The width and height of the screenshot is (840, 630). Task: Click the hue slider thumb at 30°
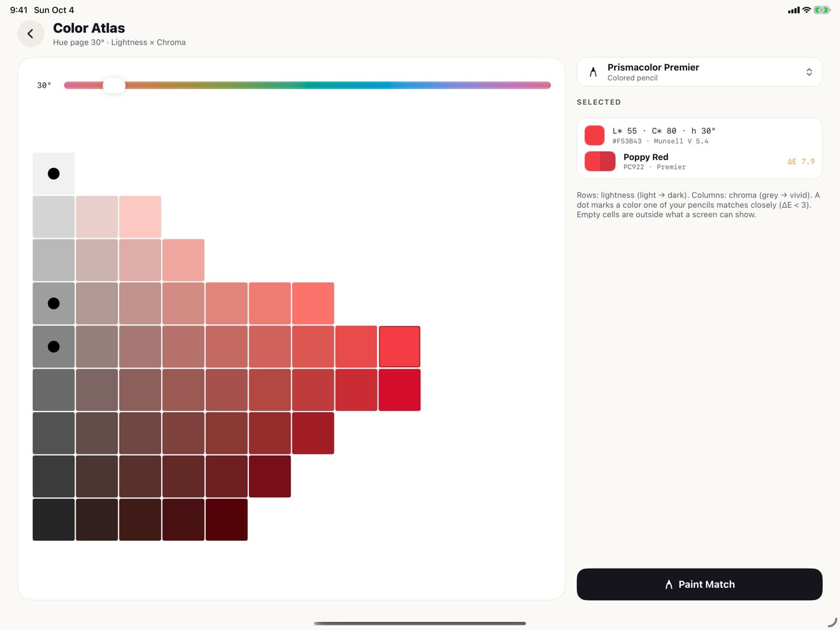[114, 85]
